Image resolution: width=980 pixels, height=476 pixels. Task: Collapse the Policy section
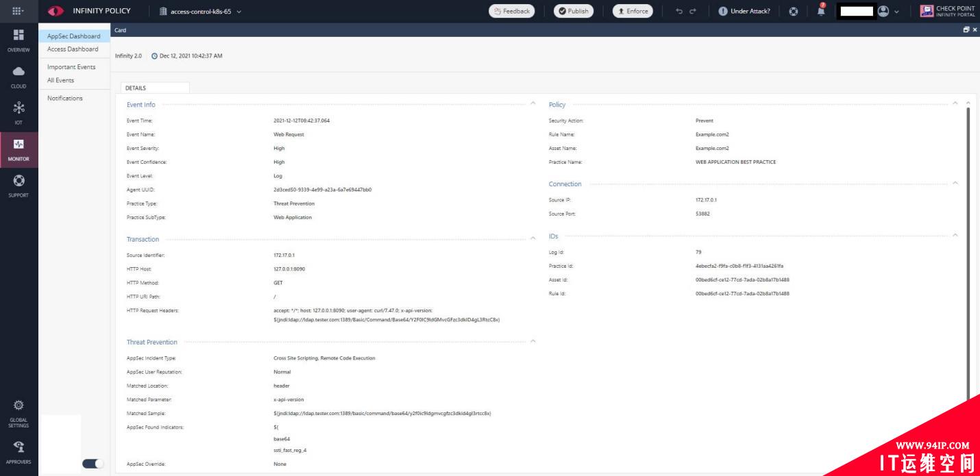[955, 103]
